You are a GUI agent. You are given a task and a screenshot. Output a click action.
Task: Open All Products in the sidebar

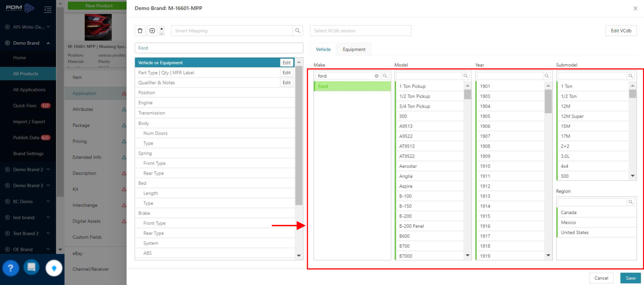click(x=28, y=74)
